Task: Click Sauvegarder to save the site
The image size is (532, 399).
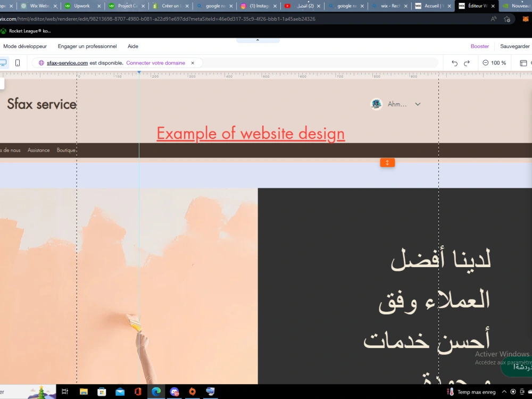Action: pos(514,46)
